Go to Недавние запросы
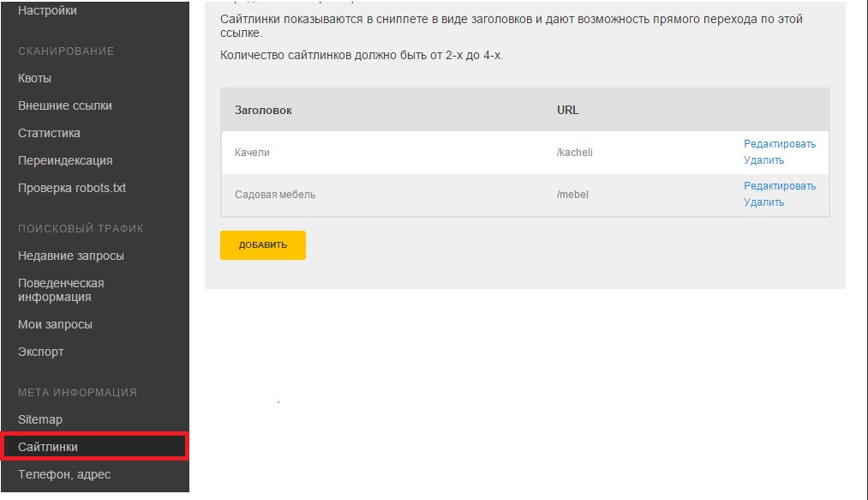This screenshot has height=500, width=868. (x=71, y=256)
